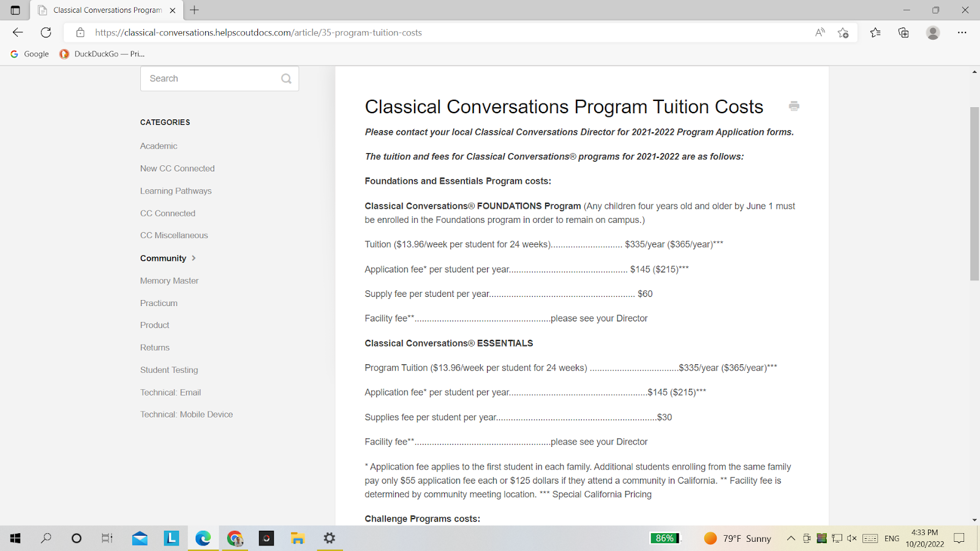Viewport: 980px width, 551px height.
Task: Click the 'Foundations and Essentials Program costs:' text
Action: point(458,181)
